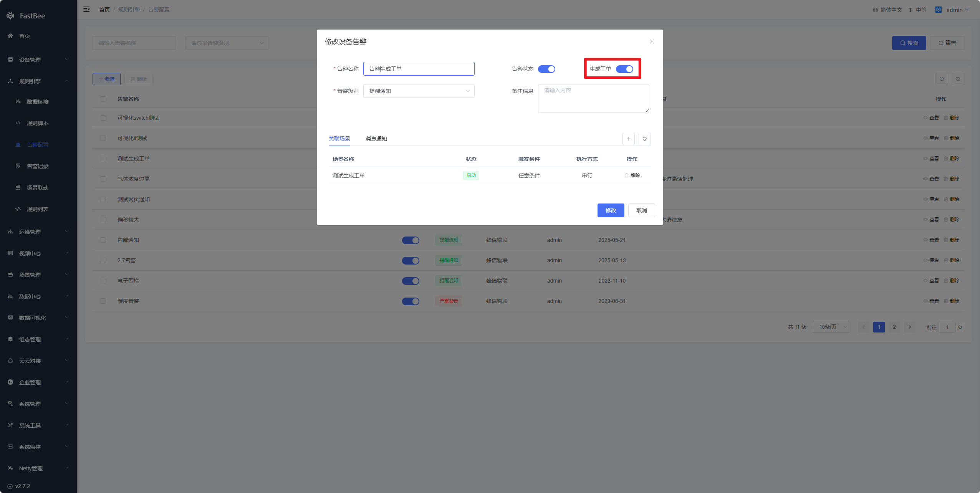Screen dimensions: 980x493
Task: Click the admin avatar icon
Action: pos(938,10)
